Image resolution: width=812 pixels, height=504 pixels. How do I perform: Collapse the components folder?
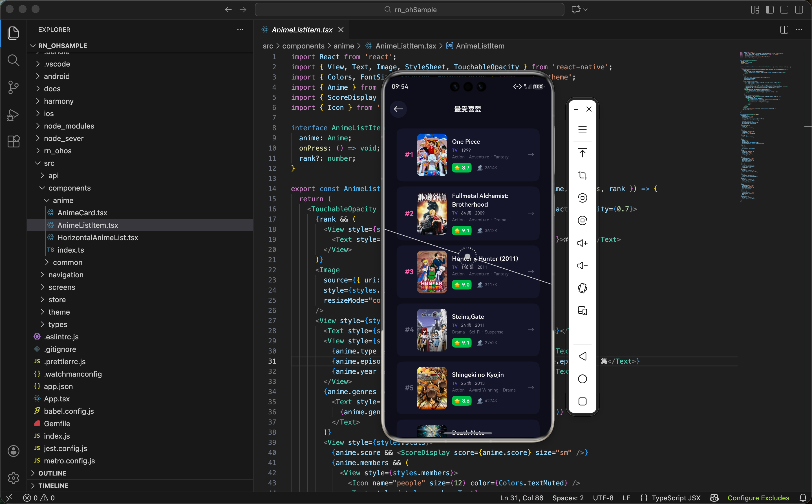(69, 188)
